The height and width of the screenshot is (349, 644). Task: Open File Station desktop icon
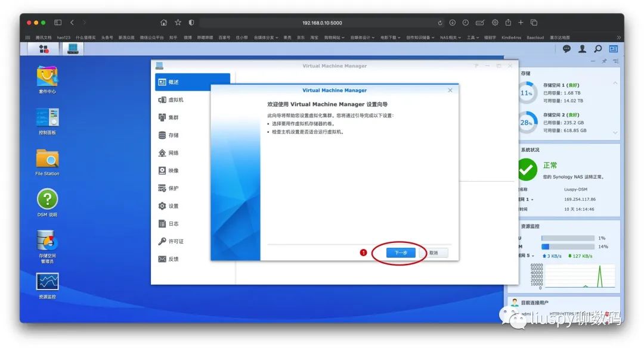pyautogui.click(x=47, y=163)
